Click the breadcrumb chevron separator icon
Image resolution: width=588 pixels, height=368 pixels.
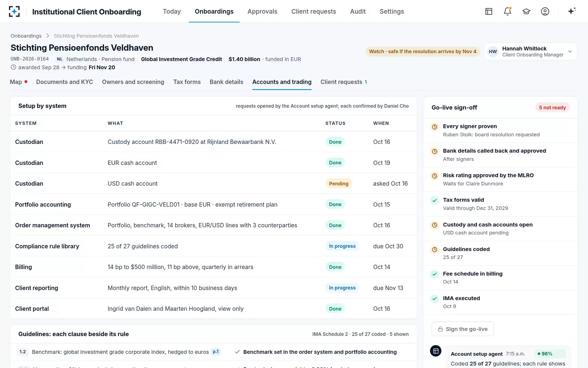coord(48,36)
